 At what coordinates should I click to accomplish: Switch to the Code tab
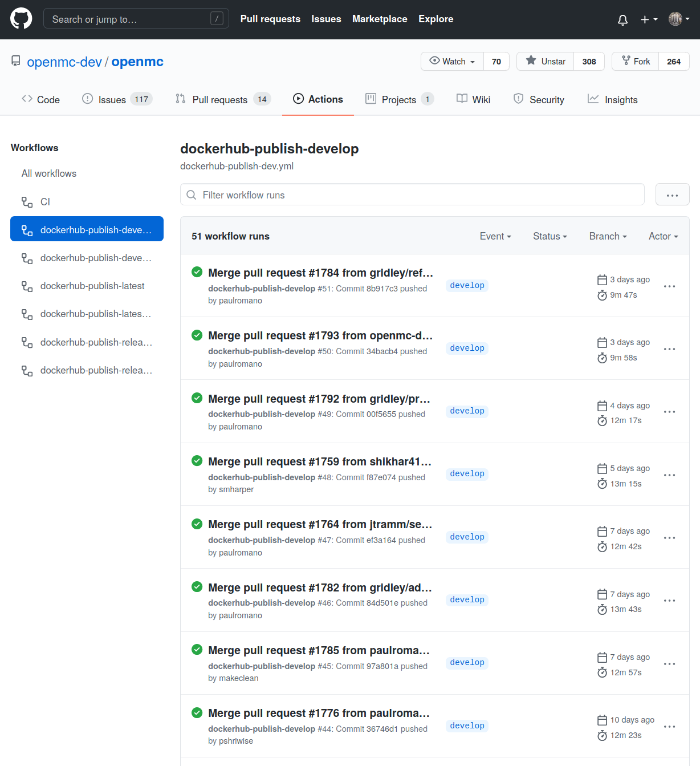click(x=40, y=99)
